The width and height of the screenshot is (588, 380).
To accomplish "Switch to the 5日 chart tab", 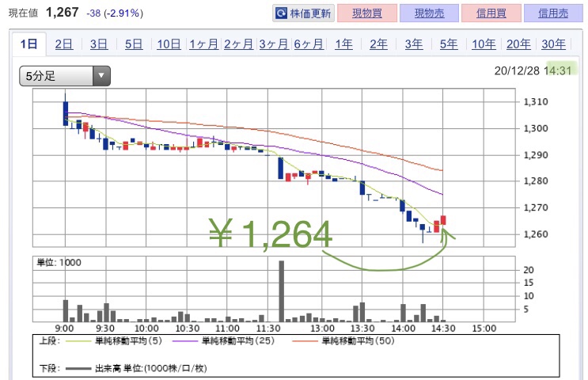I will click(134, 44).
